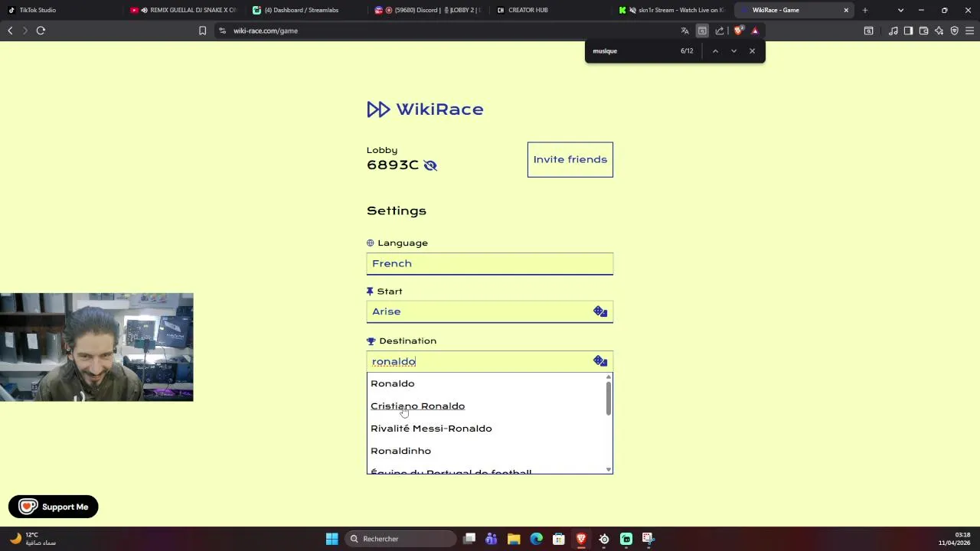The image size is (980, 551).
Task: Open File Explorer from the taskbar
Action: (514, 539)
